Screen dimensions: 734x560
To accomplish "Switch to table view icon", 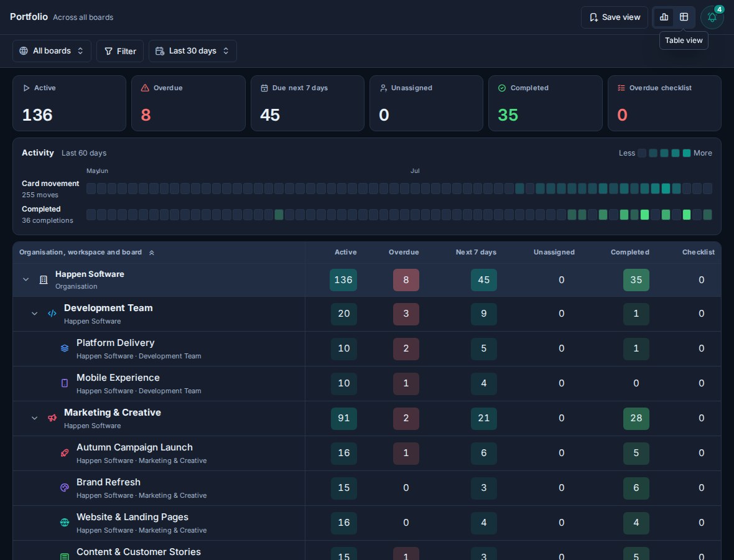I will pos(684,17).
